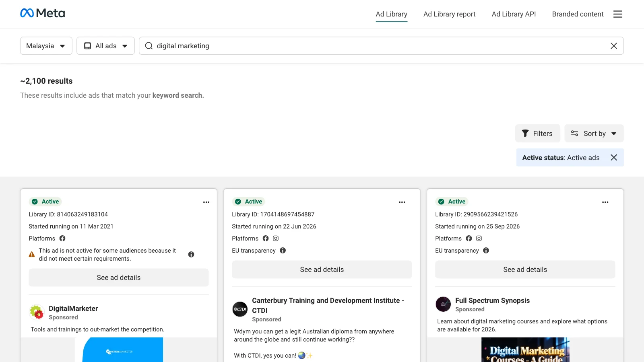This screenshot has width=644, height=362.
Task: Click info icon beside inactive audiences warning
Action: point(191,255)
